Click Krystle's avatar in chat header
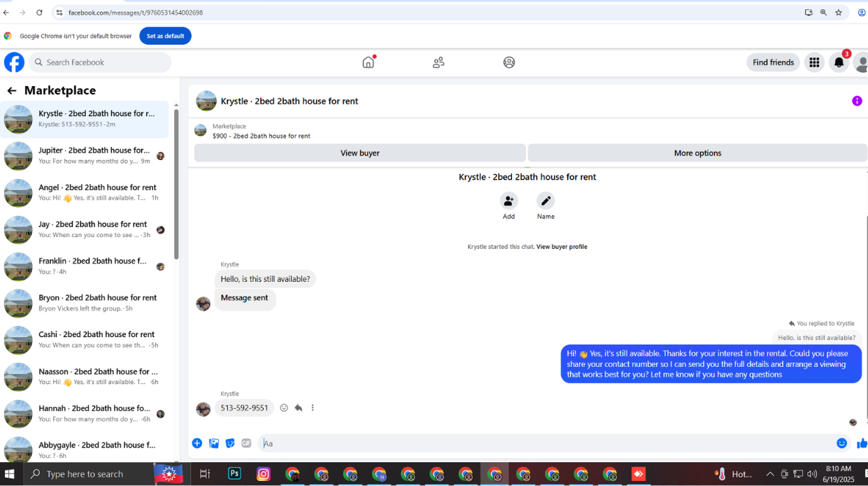The height and width of the screenshot is (486, 868). point(206,101)
